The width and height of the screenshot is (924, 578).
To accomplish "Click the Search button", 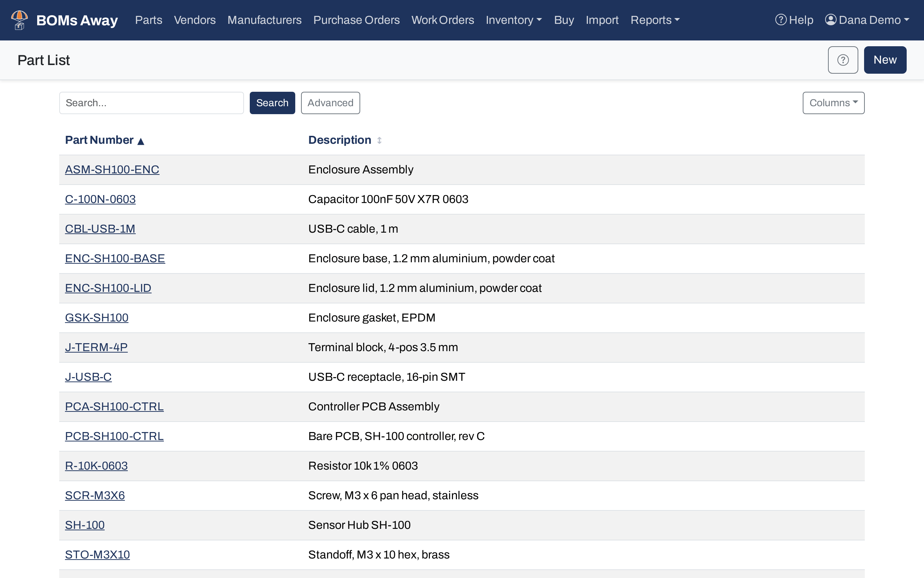I will tap(272, 103).
